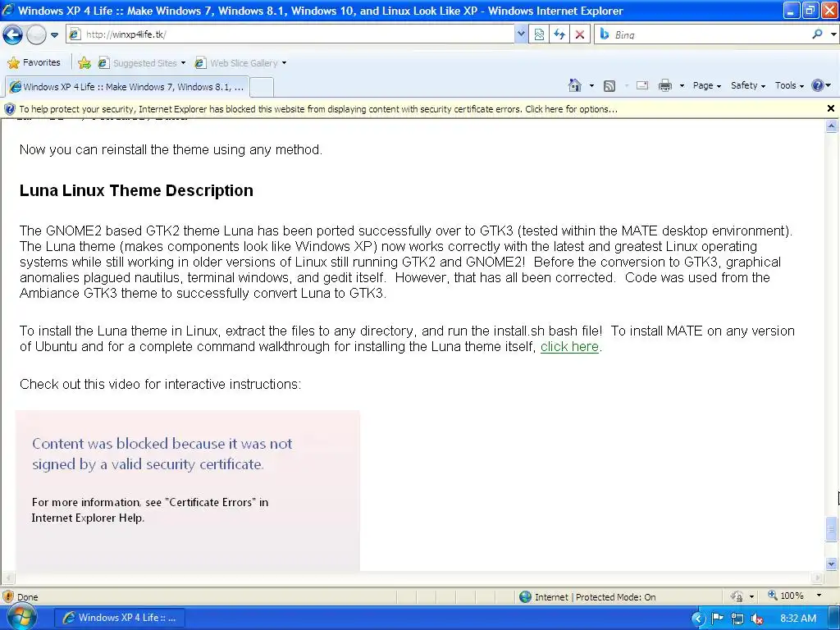The image size is (840, 630).
Task: Click the Action Center flag tray icon
Action: pyautogui.click(x=717, y=619)
